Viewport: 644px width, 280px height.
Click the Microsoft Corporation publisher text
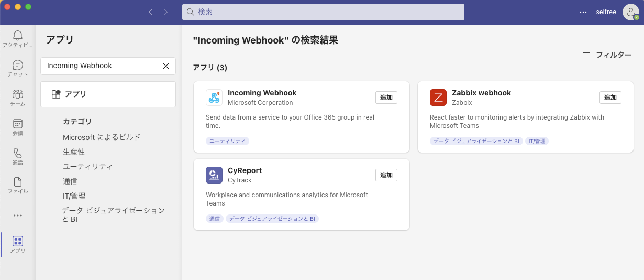tap(260, 103)
